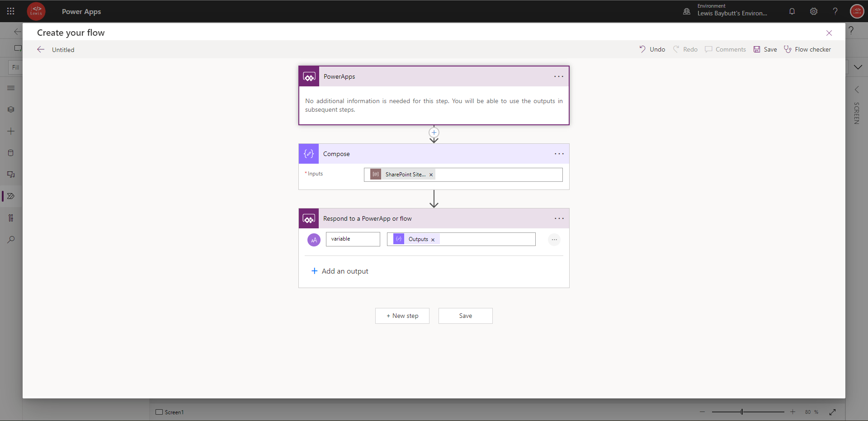This screenshot has height=421, width=868.
Task: Remove SharePoint Site token from Inputs
Action: [431, 175]
